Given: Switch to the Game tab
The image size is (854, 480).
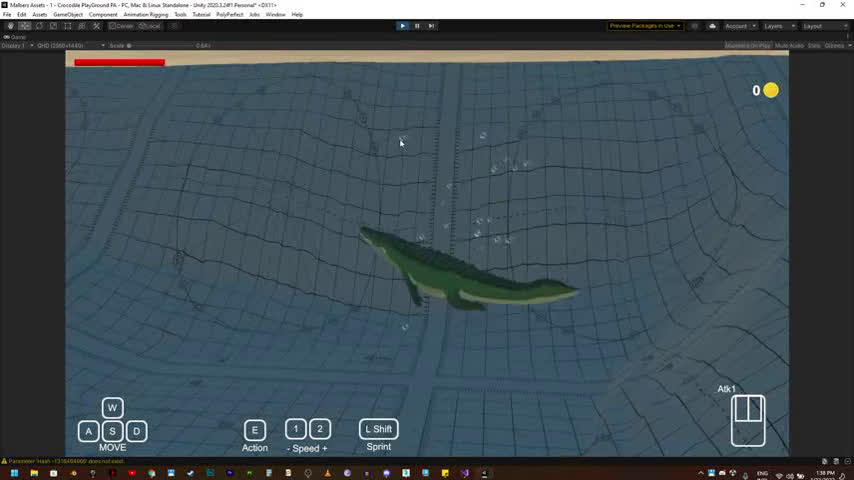Looking at the screenshot, I should [17, 37].
